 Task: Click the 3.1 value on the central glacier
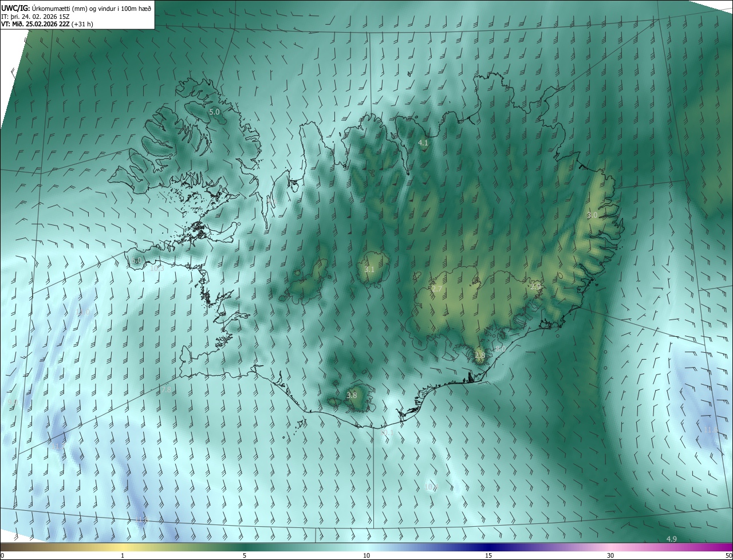pos(369,269)
